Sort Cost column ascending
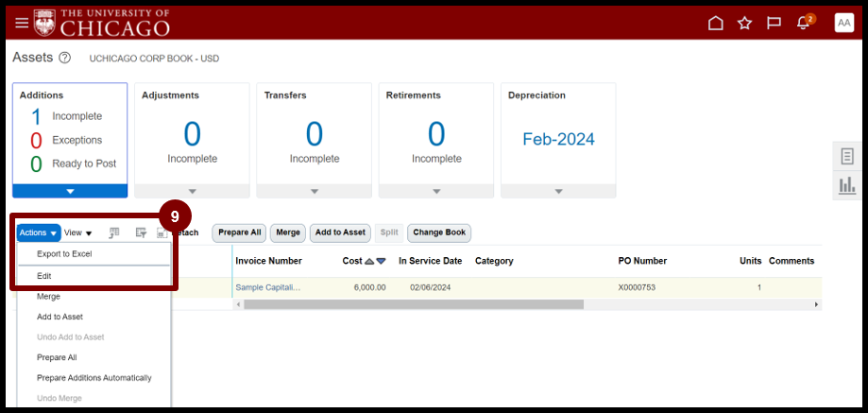 pyautogui.click(x=370, y=261)
